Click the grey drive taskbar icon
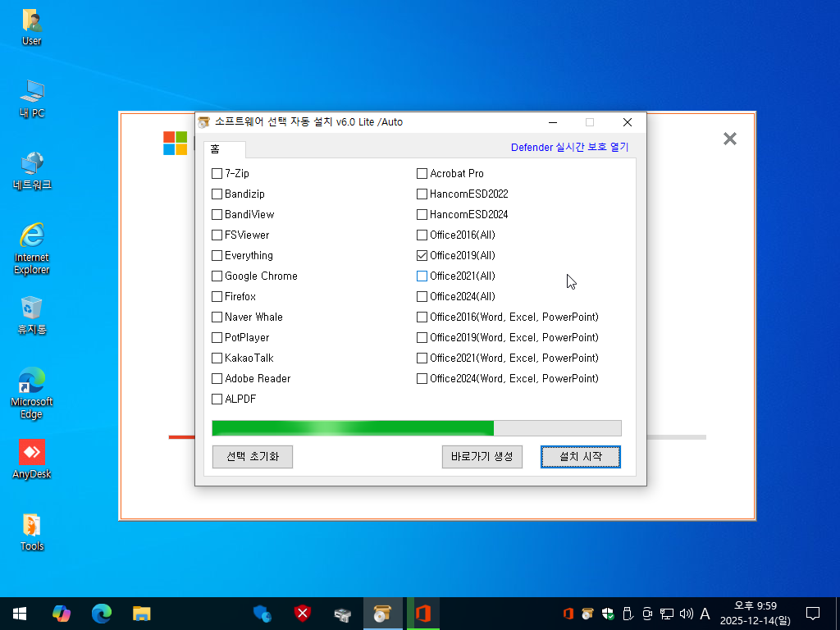840x630 pixels. click(x=342, y=614)
